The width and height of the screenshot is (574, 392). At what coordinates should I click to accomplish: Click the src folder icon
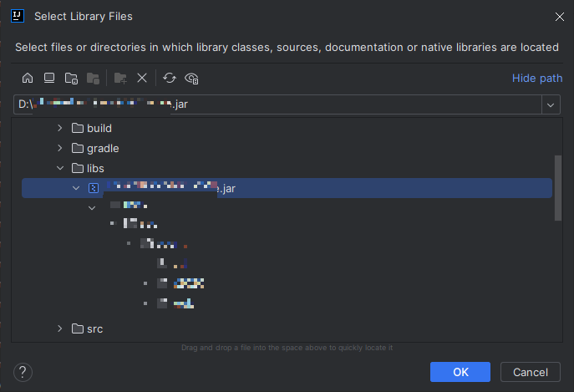[x=78, y=328]
